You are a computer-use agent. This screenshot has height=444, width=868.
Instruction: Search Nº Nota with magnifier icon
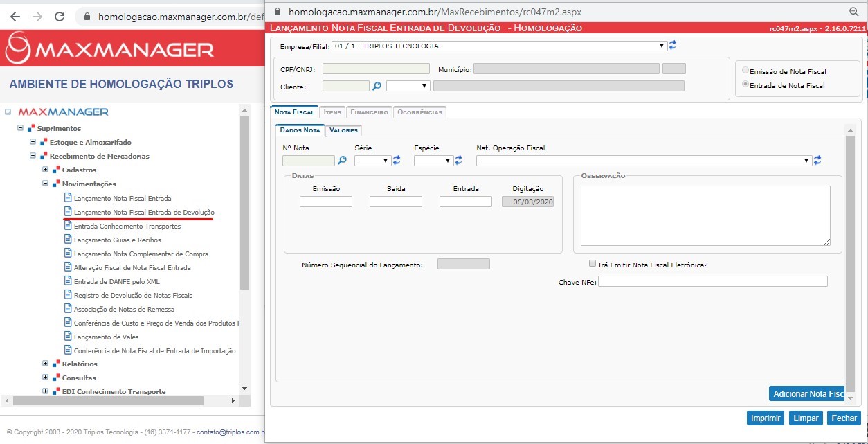pos(342,160)
